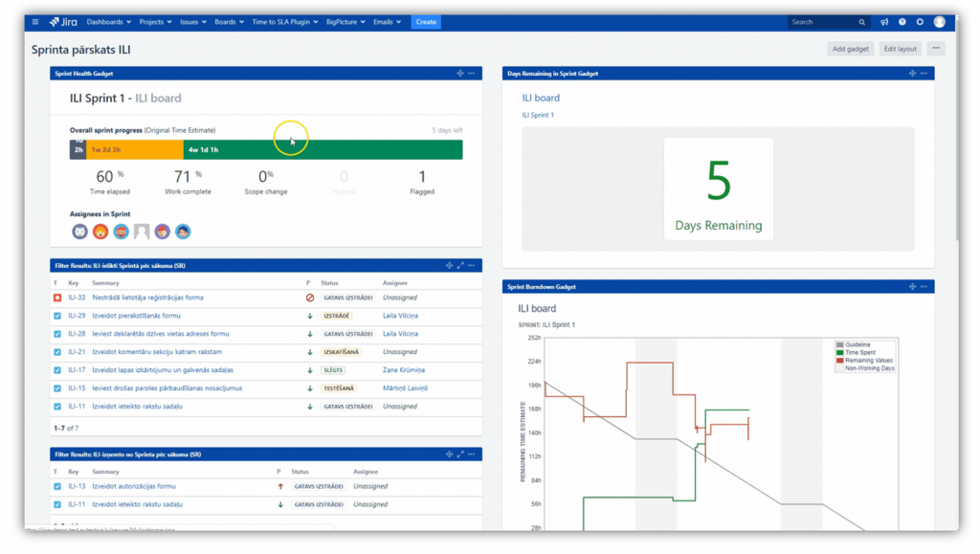
Task: Expand the Emails menu
Action: tap(387, 22)
